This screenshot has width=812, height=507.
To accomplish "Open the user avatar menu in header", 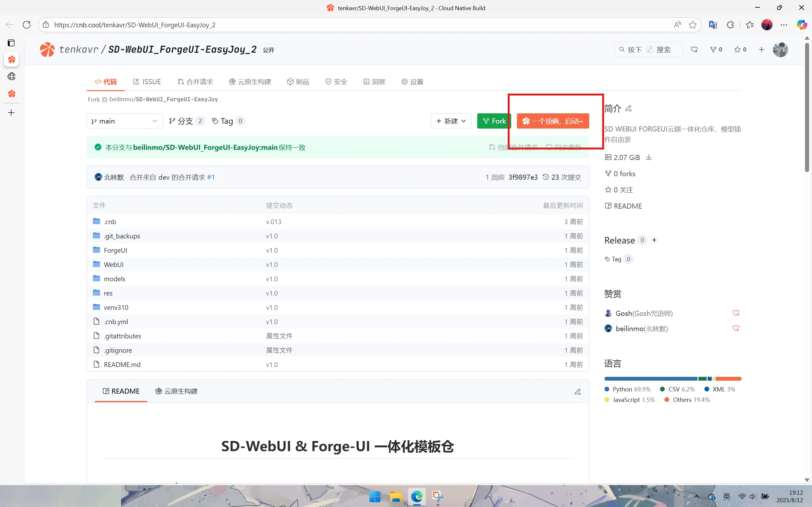I will [x=781, y=50].
